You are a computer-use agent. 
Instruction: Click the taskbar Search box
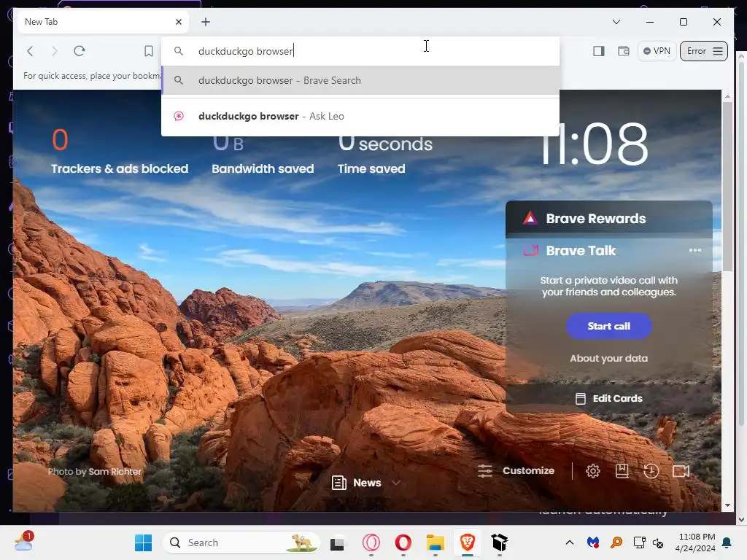pyautogui.click(x=241, y=542)
